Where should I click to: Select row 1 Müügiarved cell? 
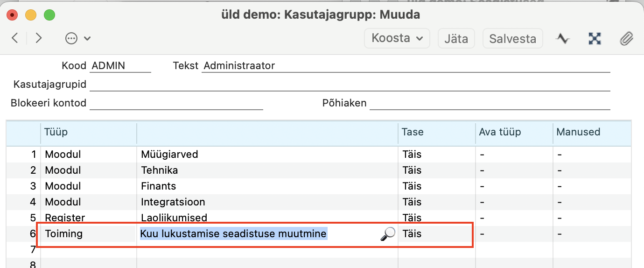267,154
